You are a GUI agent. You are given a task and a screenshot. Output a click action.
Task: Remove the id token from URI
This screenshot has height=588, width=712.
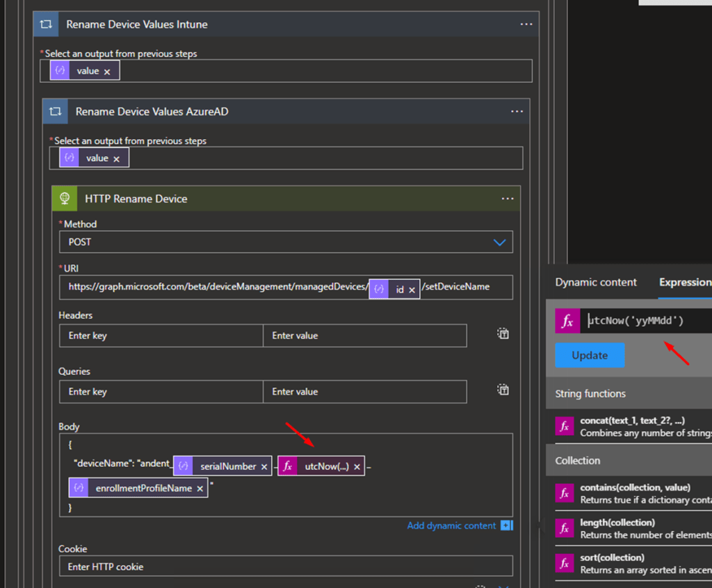412,290
